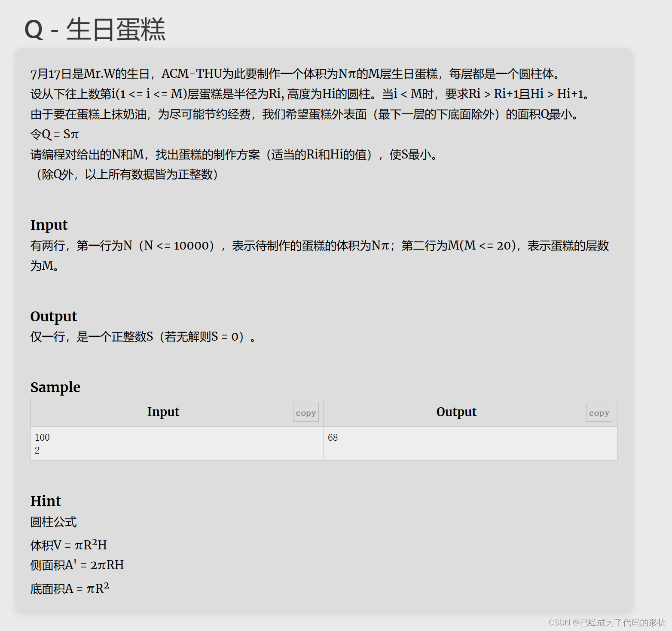Click the formula '侧面积A' = 2πRH'
The height and width of the screenshot is (631, 672).
[x=77, y=565]
